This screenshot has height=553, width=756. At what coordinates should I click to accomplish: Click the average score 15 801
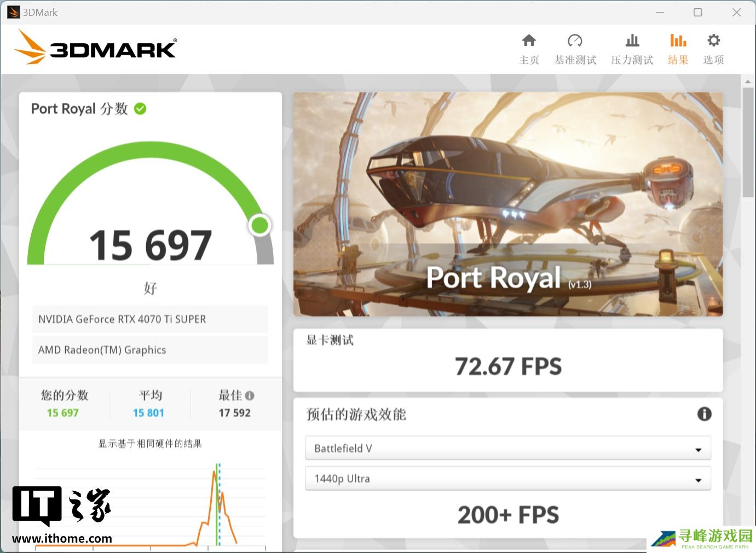pos(148,413)
